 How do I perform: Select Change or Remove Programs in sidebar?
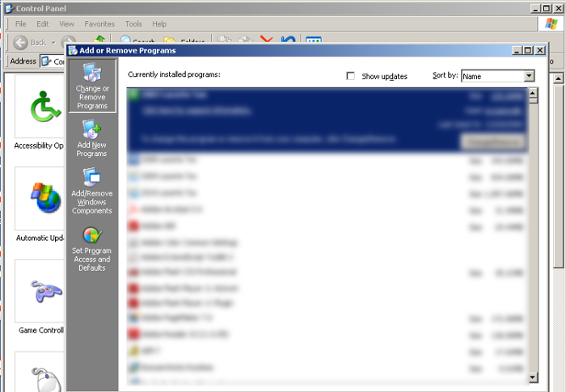[92, 85]
